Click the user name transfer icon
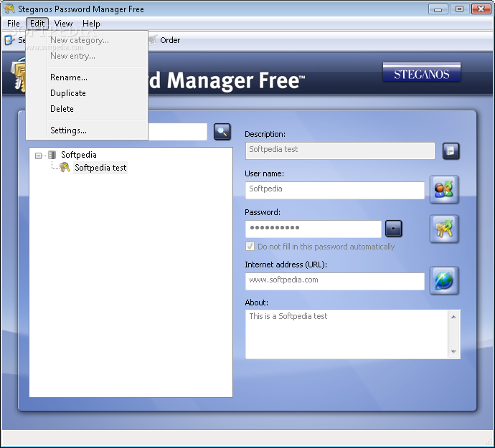 [x=444, y=189]
